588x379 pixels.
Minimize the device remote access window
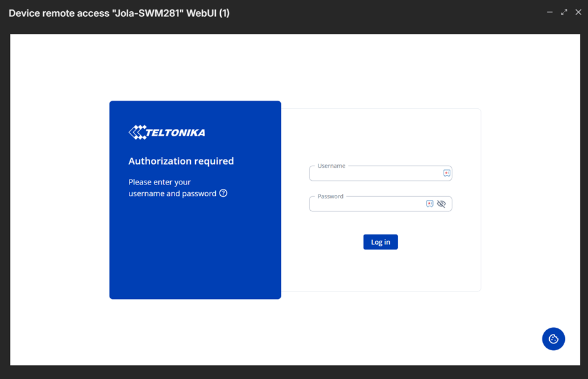550,13
